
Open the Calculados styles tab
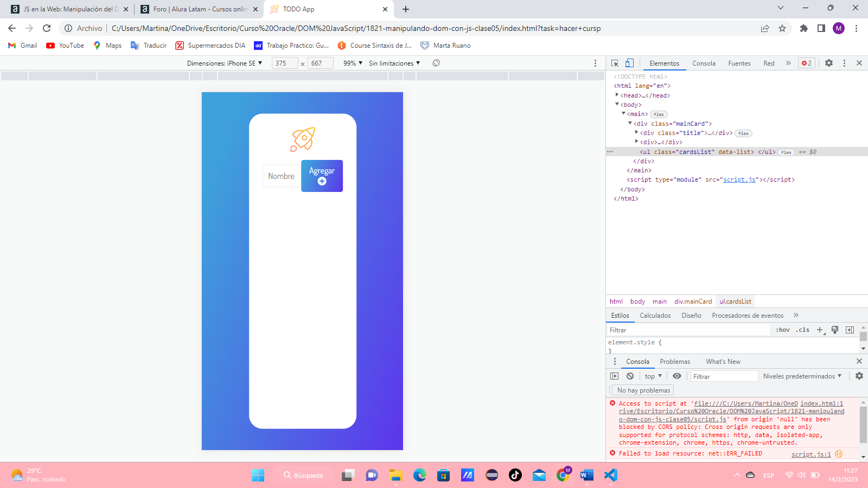(655, 316)
